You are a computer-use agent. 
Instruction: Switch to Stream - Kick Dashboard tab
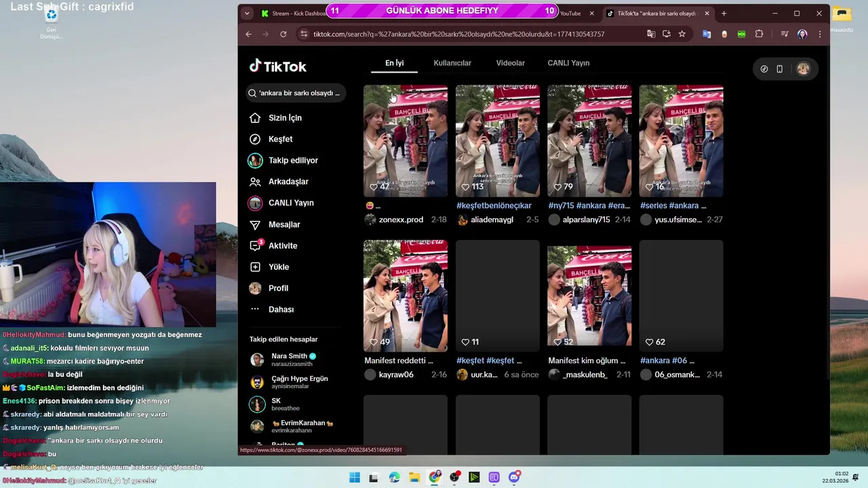(x=293, y=13)
